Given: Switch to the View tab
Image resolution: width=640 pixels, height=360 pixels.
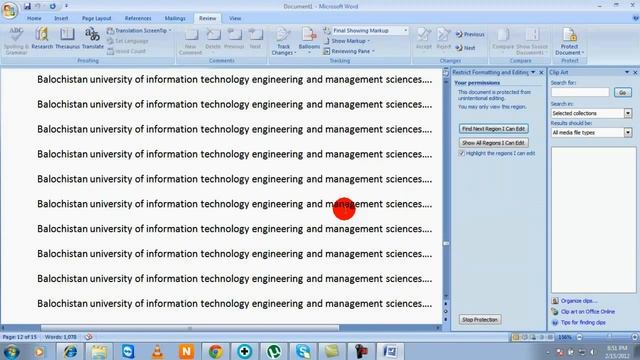Looking at the screenshot, I should pos(235,18).
